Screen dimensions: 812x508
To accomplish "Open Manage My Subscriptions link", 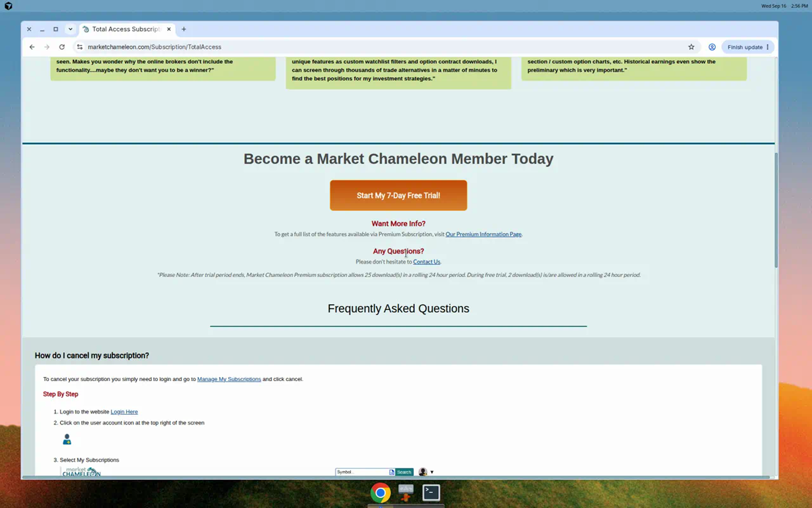I will (229, 379).
